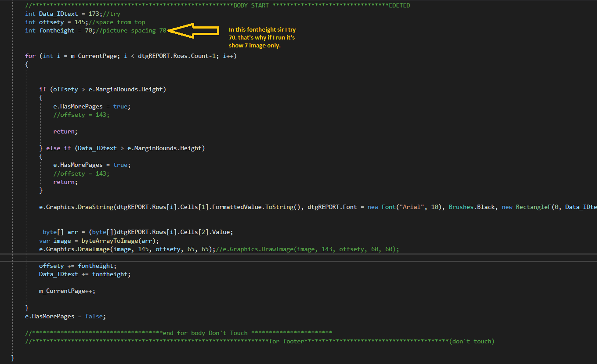Click the 'int Data_IDtext = 173;' declaration
The image size is (597, 364).
click(x=63, y=14)
